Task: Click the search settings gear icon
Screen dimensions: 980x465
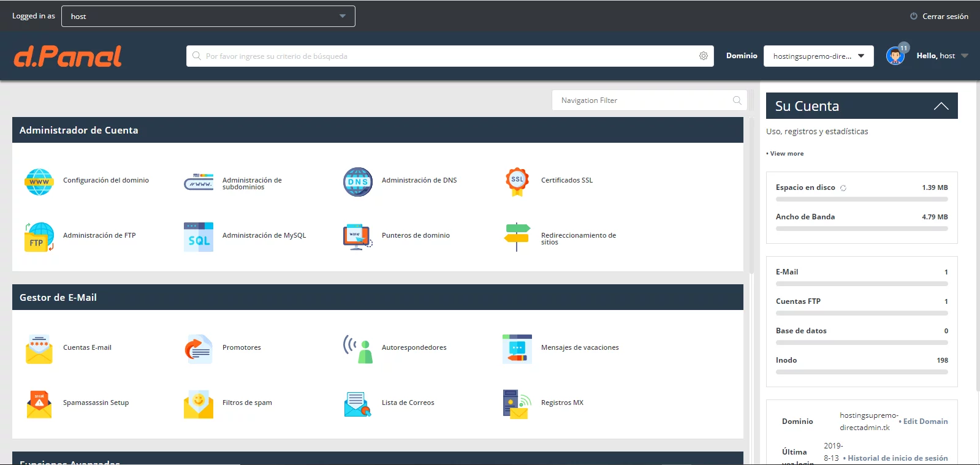Action: click(x=704, y=56)
